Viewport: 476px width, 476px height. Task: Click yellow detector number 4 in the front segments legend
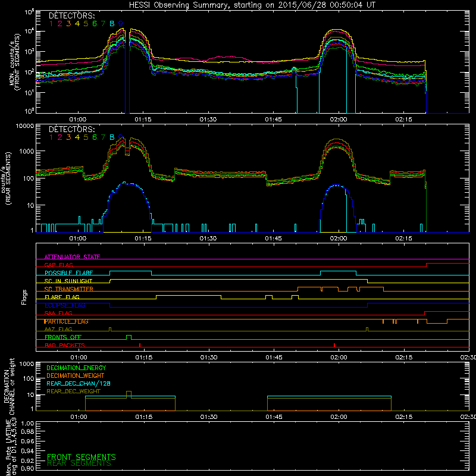(x=77, y=23)
